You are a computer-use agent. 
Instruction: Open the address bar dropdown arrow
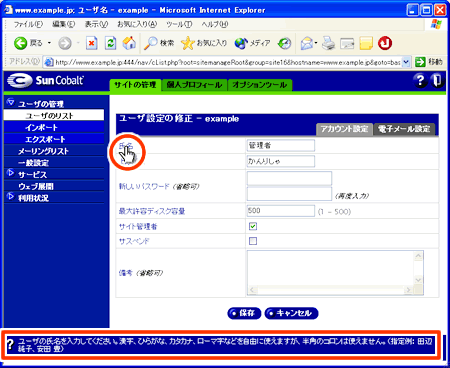pyautogui.click(x=406, y=62)
